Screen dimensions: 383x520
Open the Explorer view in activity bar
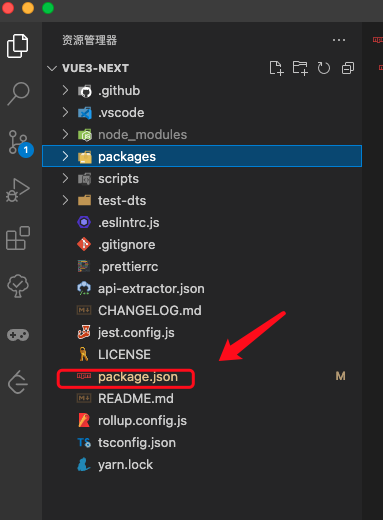click(x=18, y=46)
